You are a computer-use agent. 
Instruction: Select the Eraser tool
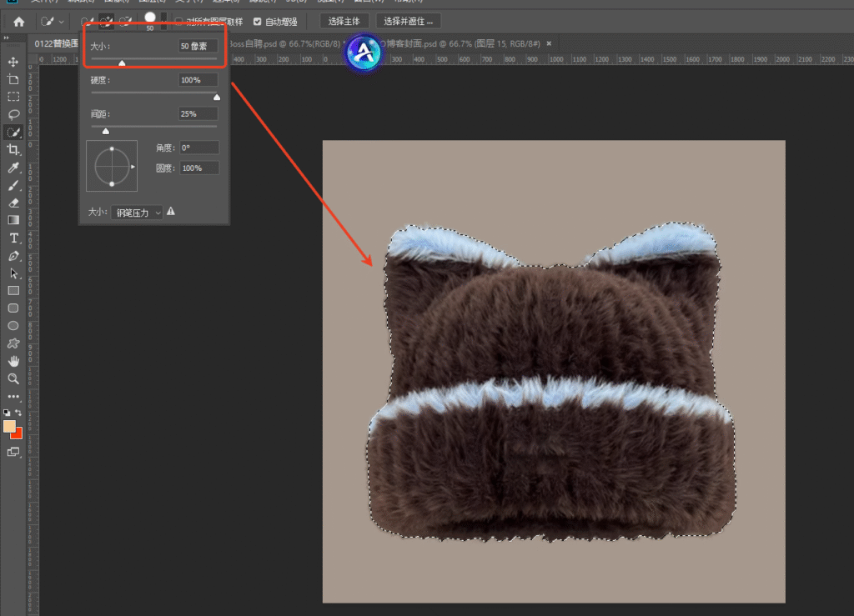13,203
